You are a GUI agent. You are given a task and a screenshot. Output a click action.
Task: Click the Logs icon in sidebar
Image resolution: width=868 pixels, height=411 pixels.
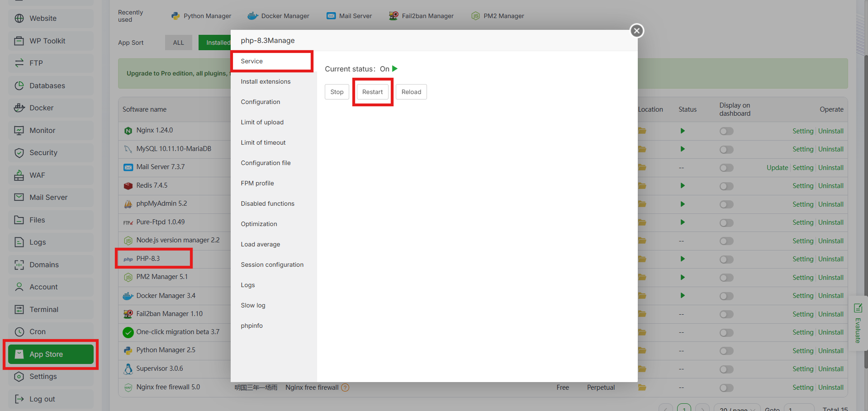tap(19, 242)
